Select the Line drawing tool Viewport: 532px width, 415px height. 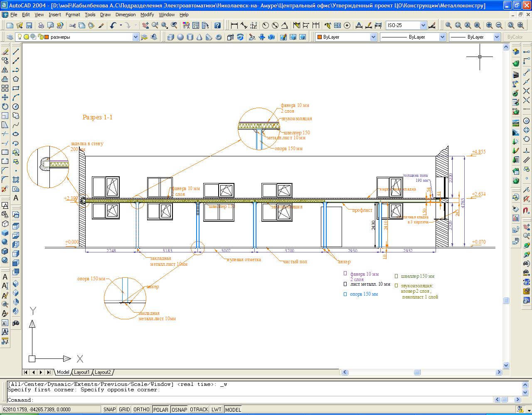[16, 52]
